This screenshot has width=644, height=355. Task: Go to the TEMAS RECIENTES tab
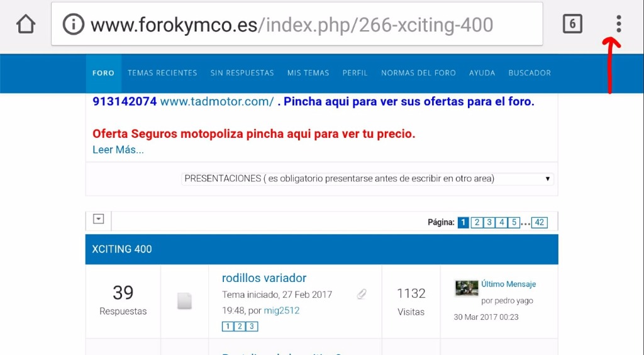[162, 73]
